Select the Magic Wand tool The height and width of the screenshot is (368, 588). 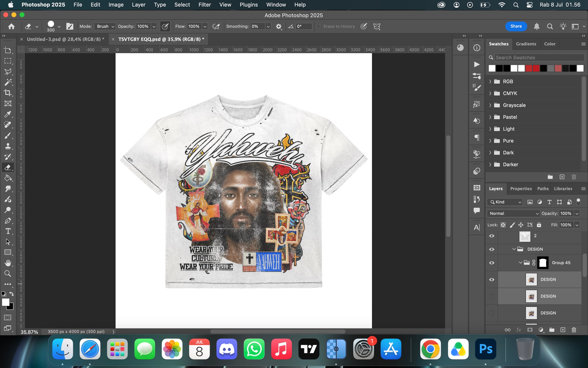[x=8, y=82]
